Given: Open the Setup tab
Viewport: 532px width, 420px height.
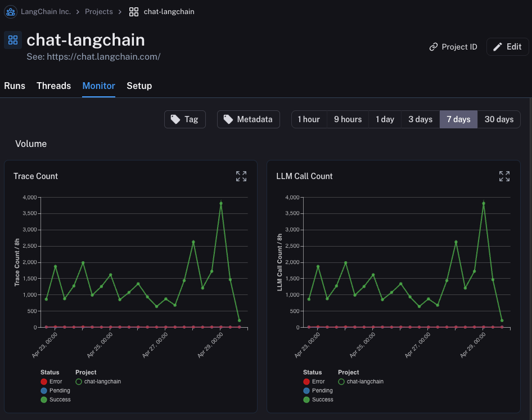Looking at the screenshot, I should coord(139,86).
